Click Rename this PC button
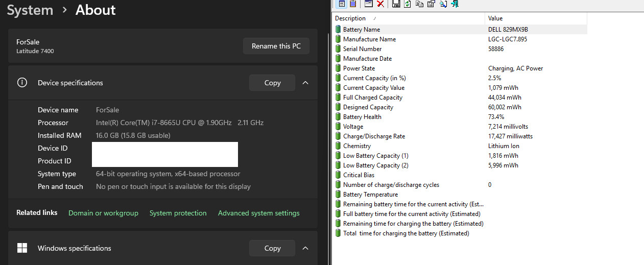This screenshot has width=644, height=265. 276,46
